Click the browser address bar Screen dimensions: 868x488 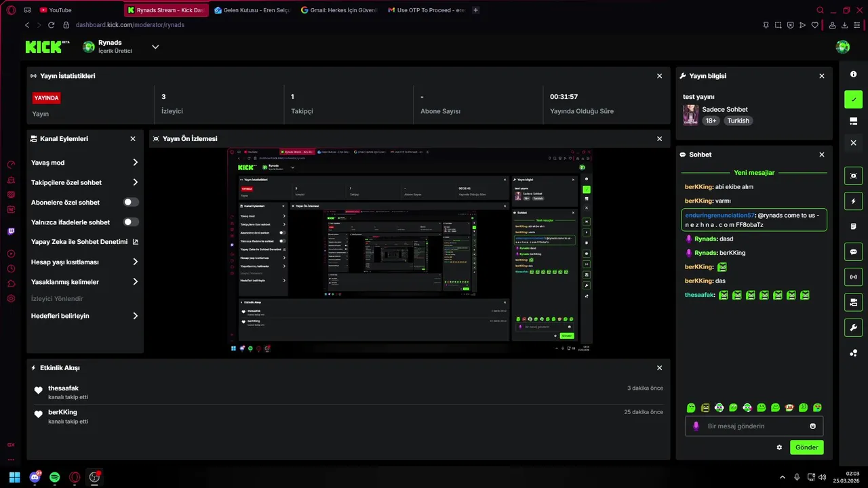[x=407, y=25]
